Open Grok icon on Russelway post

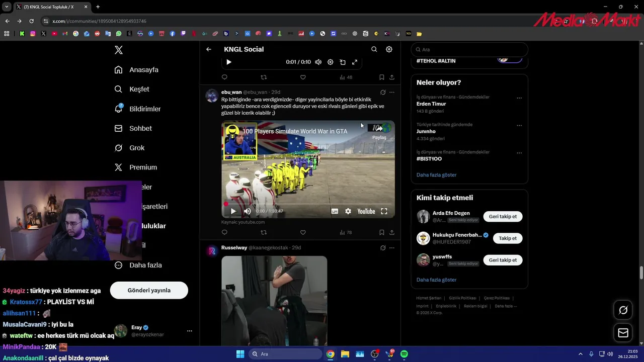[x=383, y=248]
